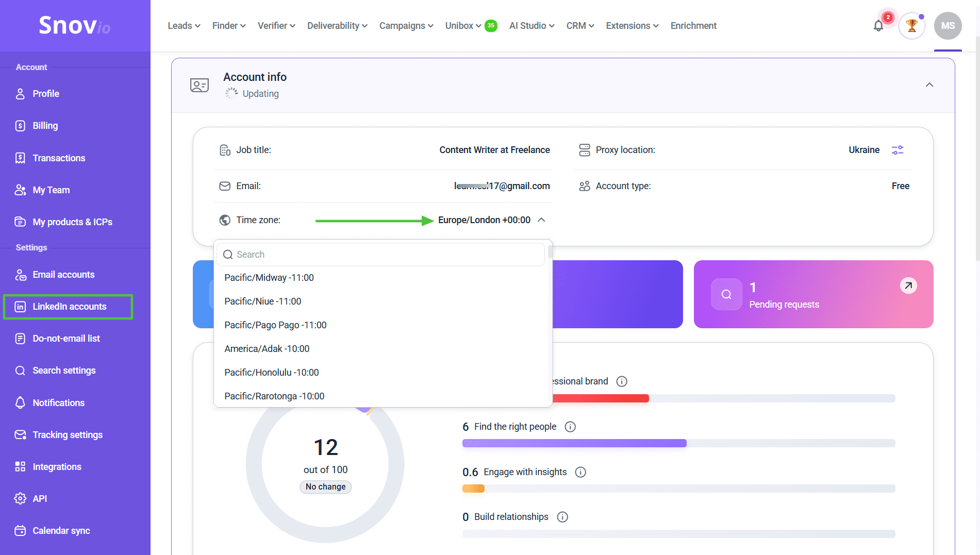Click the time zone Search field

coord(381,255)
